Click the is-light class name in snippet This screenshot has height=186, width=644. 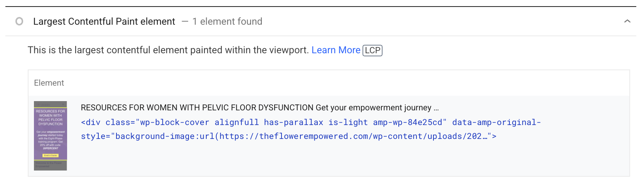[348, 122]
